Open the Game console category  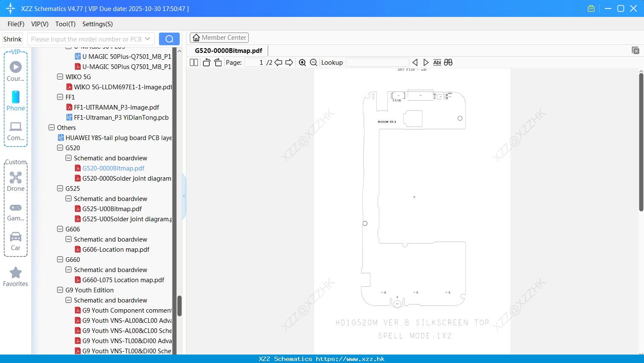(16, 212)
